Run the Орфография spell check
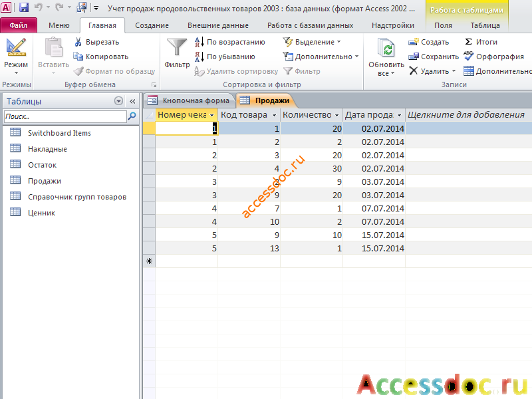The height and width of the screenshot is (399, 532). coord(493,57)
